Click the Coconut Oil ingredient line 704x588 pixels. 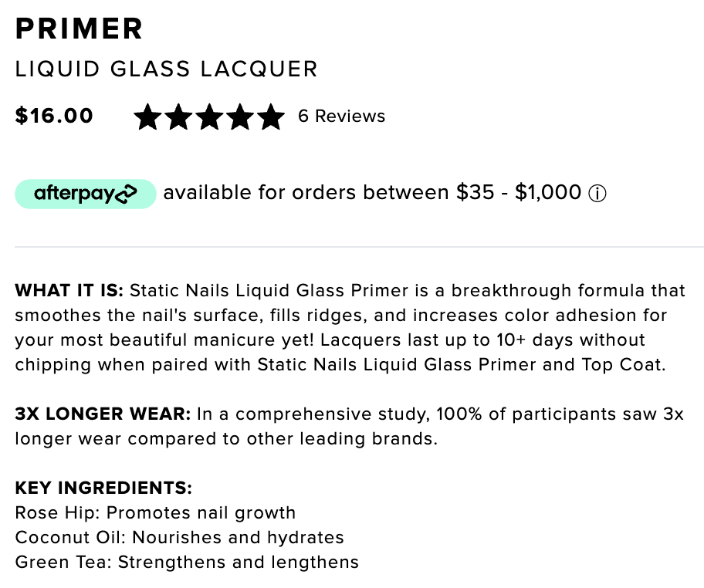coord(180,537)
